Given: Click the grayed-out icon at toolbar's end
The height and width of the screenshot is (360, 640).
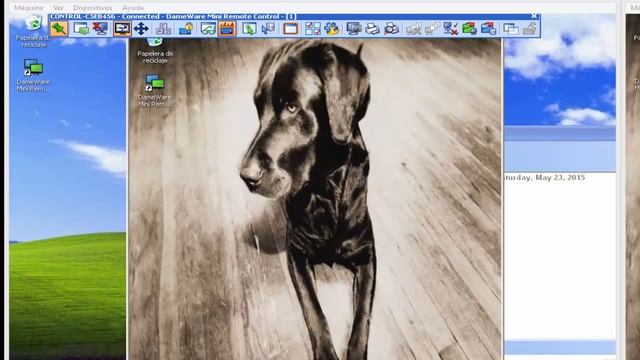Looking at the screenshot, I should click(529, 29).
